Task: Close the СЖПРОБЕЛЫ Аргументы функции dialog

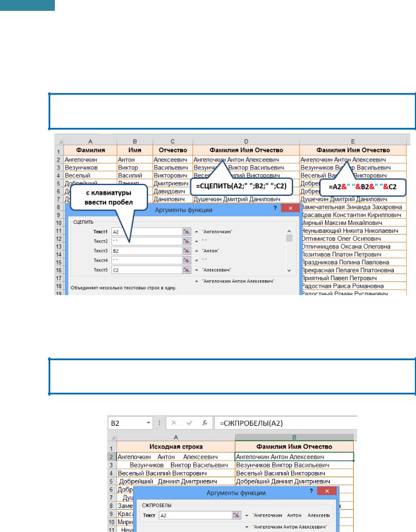Action: coord(327,490)
